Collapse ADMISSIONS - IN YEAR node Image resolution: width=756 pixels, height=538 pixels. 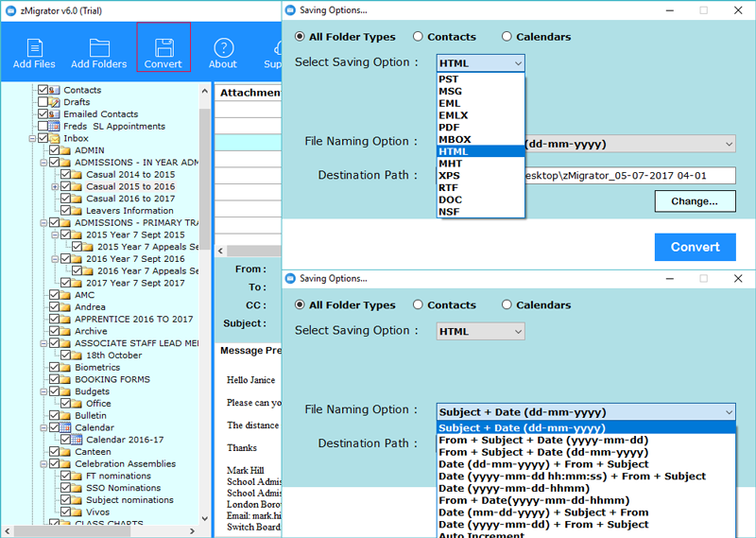(43, 163)
